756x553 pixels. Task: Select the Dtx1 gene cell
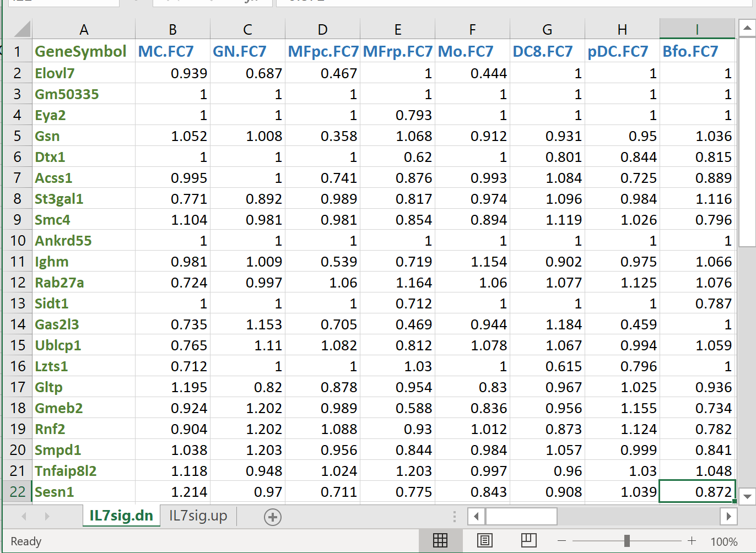pos(84,157)
